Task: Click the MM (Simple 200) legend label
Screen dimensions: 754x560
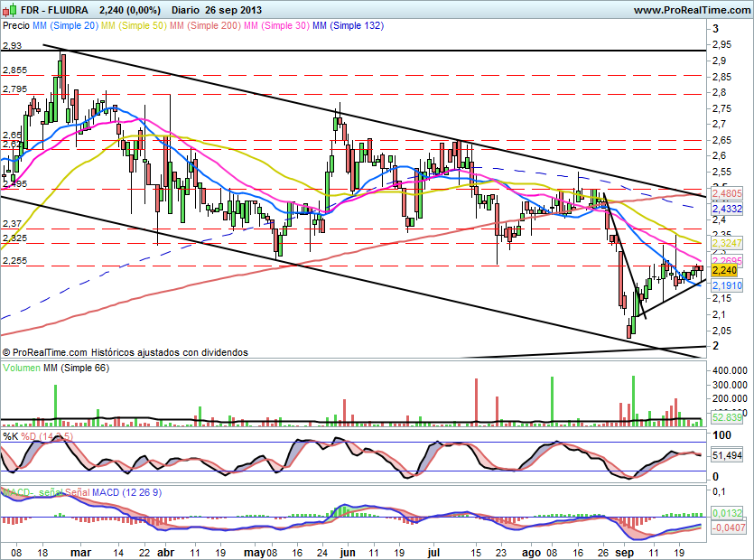Action: 203,26
